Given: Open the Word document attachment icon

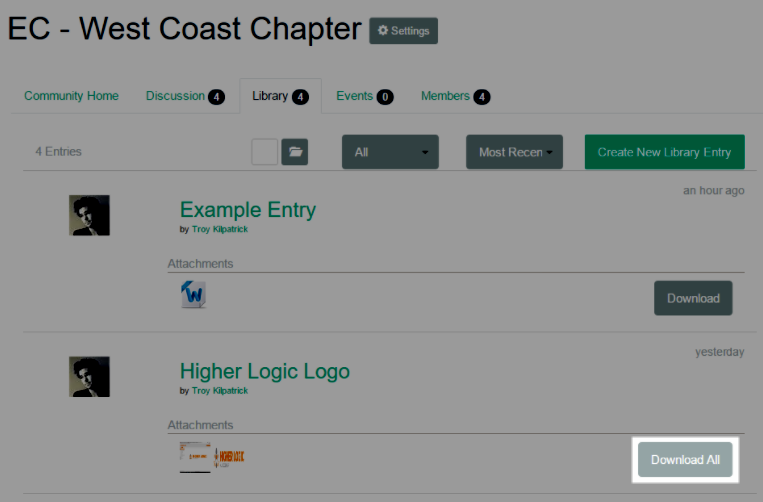Looking at the screenshot, I should click(x=193, y=294).
